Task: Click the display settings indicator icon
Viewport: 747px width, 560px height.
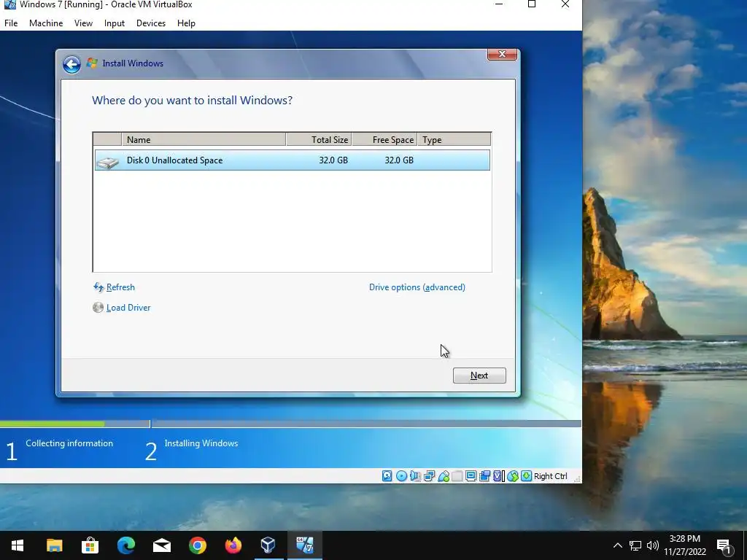Action: pyautogui.click(x=471, y=475)
